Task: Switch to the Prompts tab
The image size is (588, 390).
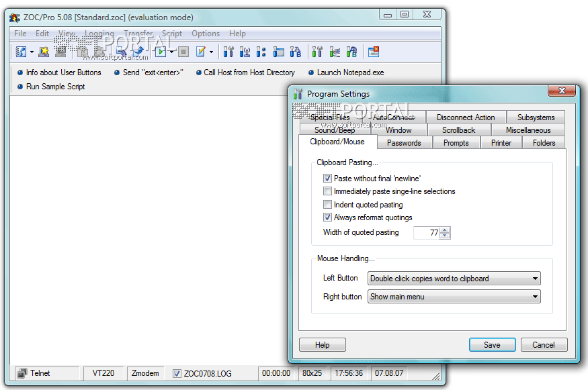Action: click(456, 143)
